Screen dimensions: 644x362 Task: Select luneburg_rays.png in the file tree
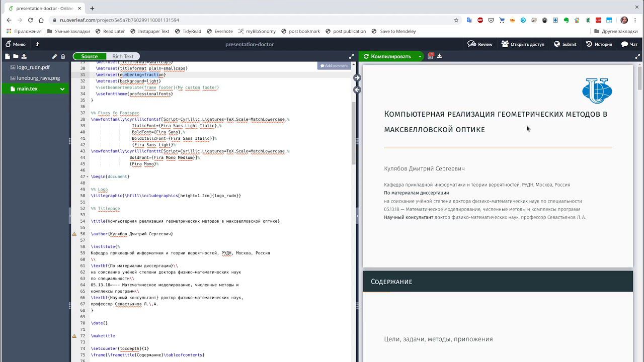pyautogui.click(x=35, y=78)
